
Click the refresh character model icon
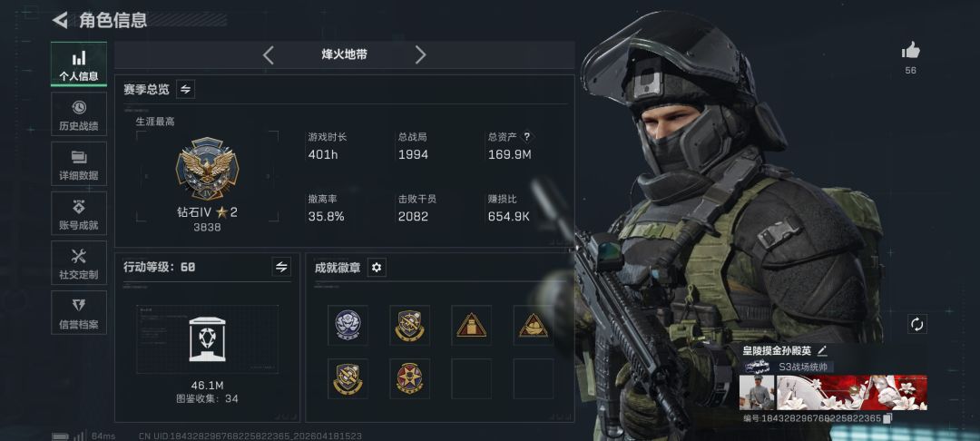(x=916, y=324)
